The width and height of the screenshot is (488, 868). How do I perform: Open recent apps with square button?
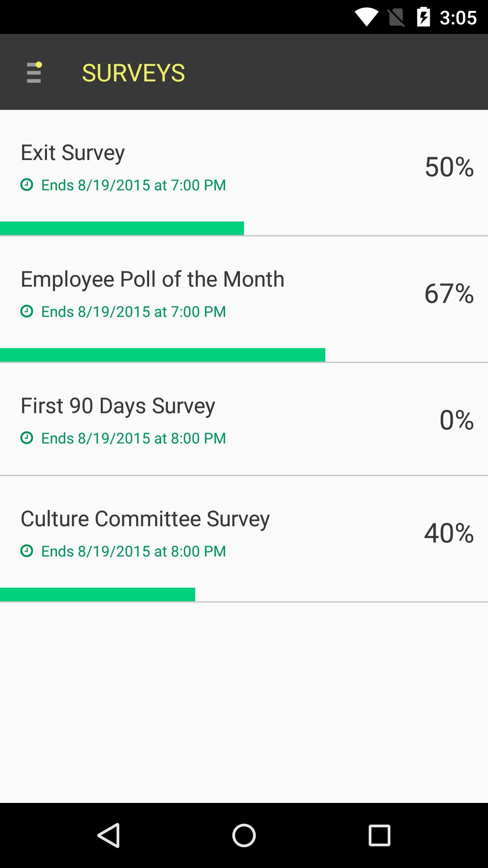pyautogui.click(x=379, y=835)
